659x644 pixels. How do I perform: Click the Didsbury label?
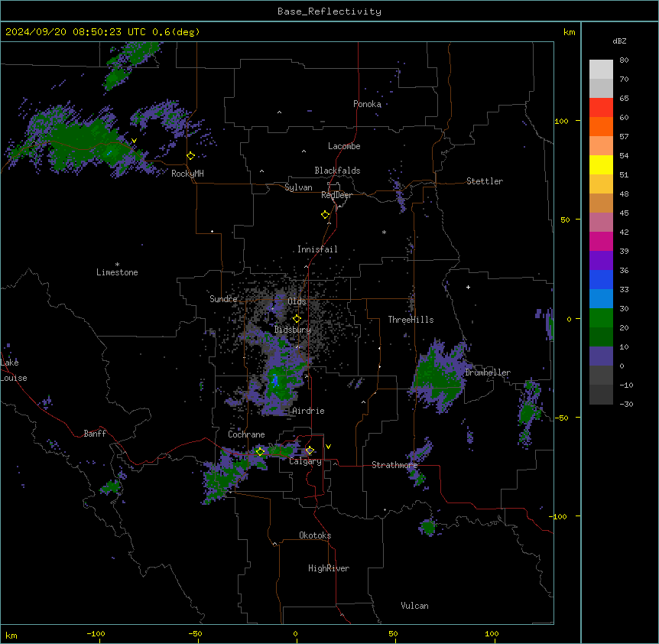(292, 330)
